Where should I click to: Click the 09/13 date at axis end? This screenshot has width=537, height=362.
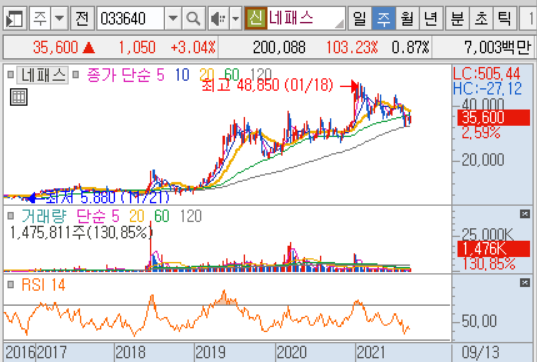[480, 352]
